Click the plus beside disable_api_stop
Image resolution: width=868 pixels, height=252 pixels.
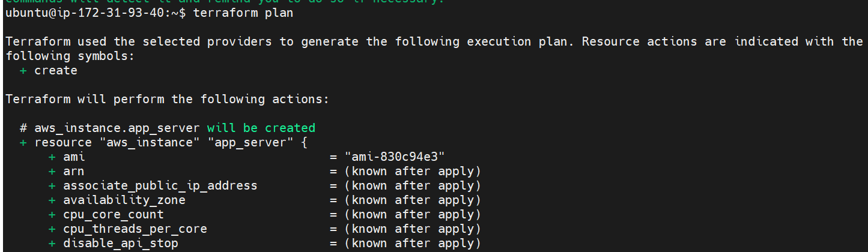[52, 243]
